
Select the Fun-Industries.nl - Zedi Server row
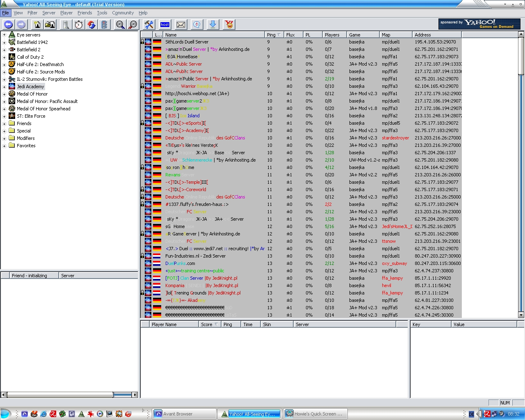[x=301, y=256]
